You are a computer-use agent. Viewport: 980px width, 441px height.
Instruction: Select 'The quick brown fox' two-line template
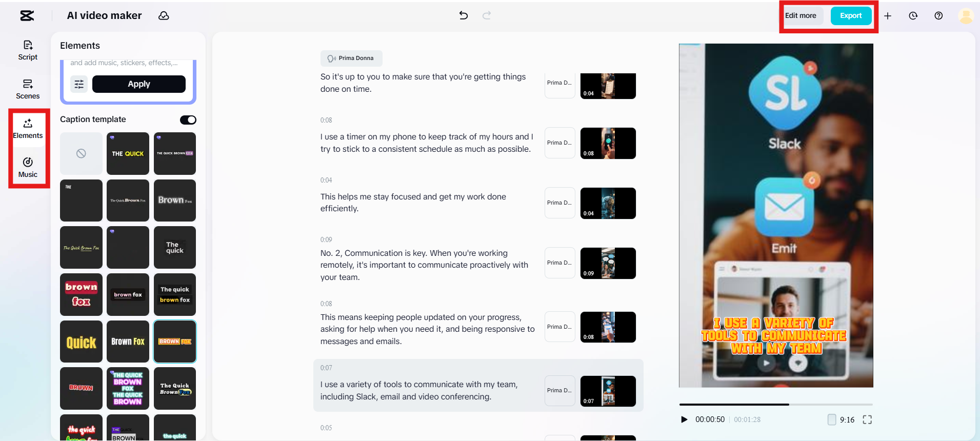click(175, 294)
